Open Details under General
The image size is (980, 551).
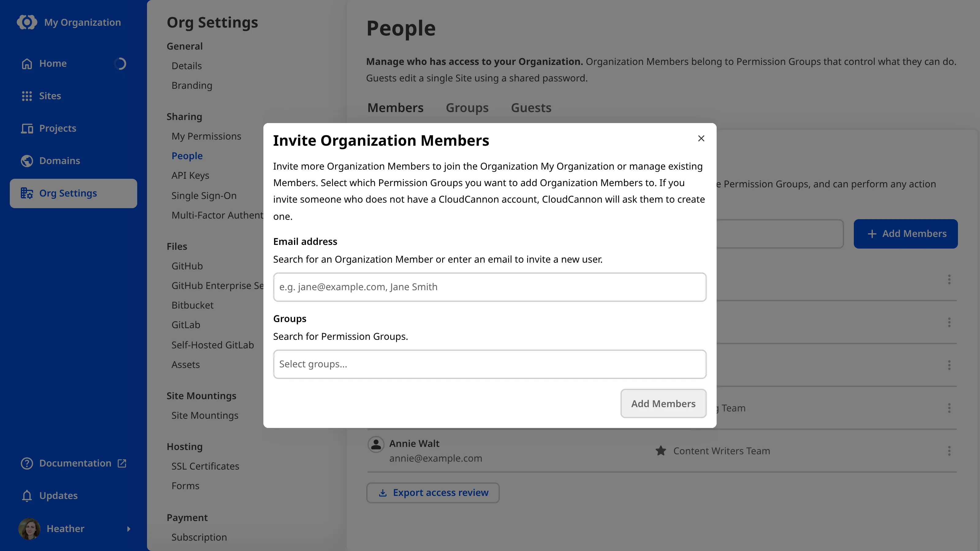(187, 66)
